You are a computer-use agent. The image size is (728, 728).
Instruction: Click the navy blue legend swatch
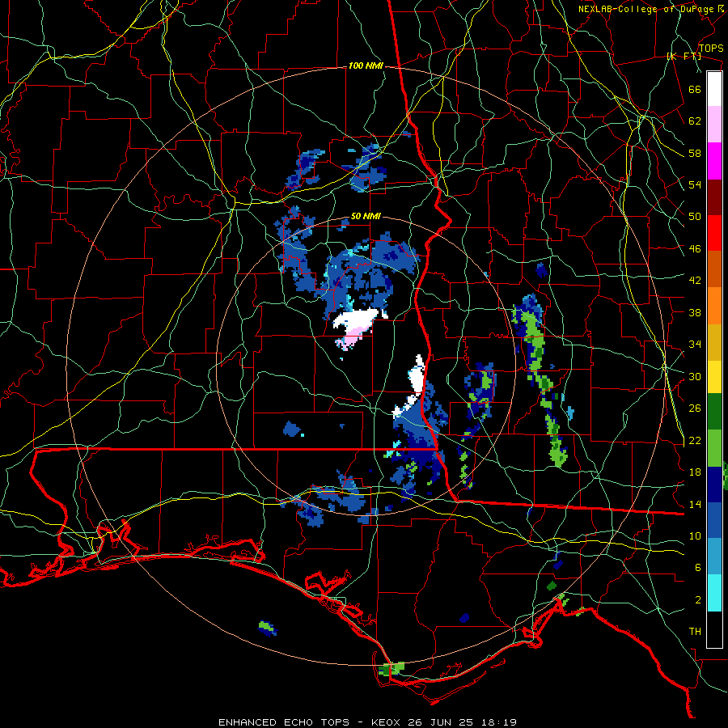(714, 485)
